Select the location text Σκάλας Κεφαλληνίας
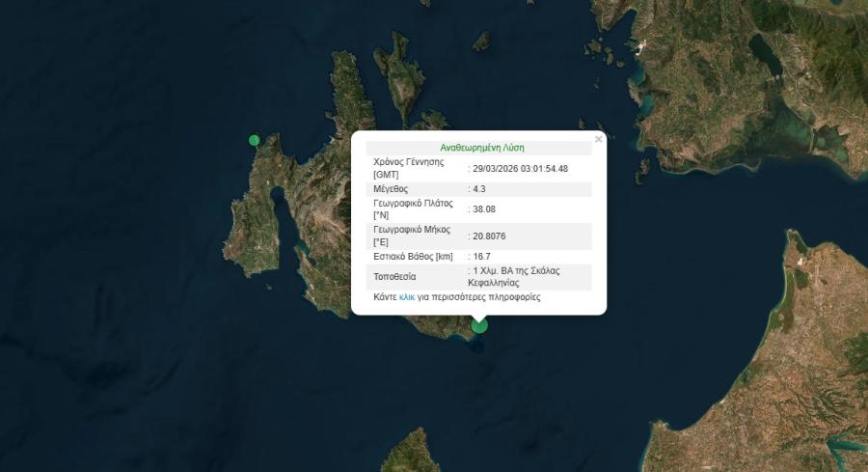 pyautogui.click(x=514, y=277)
